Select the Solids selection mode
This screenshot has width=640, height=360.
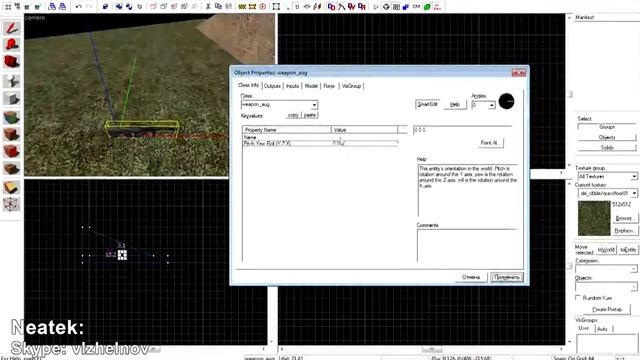click(x=607, y=147)
